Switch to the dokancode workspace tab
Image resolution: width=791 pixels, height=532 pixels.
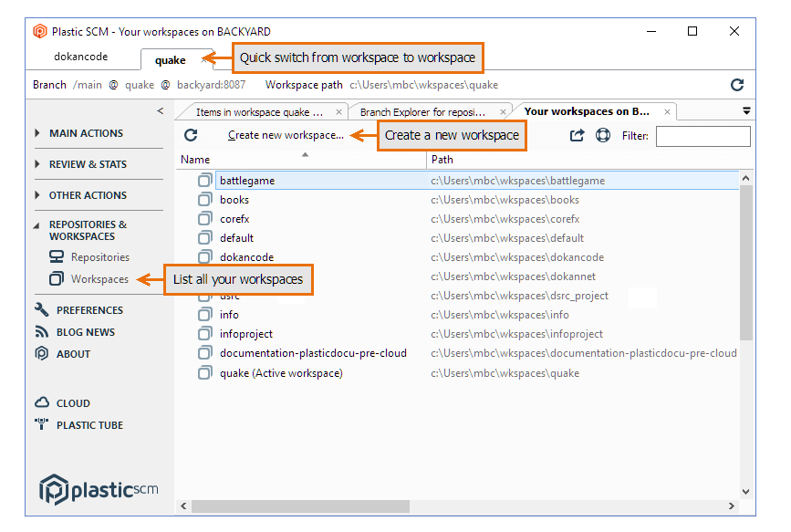point(80,57)
